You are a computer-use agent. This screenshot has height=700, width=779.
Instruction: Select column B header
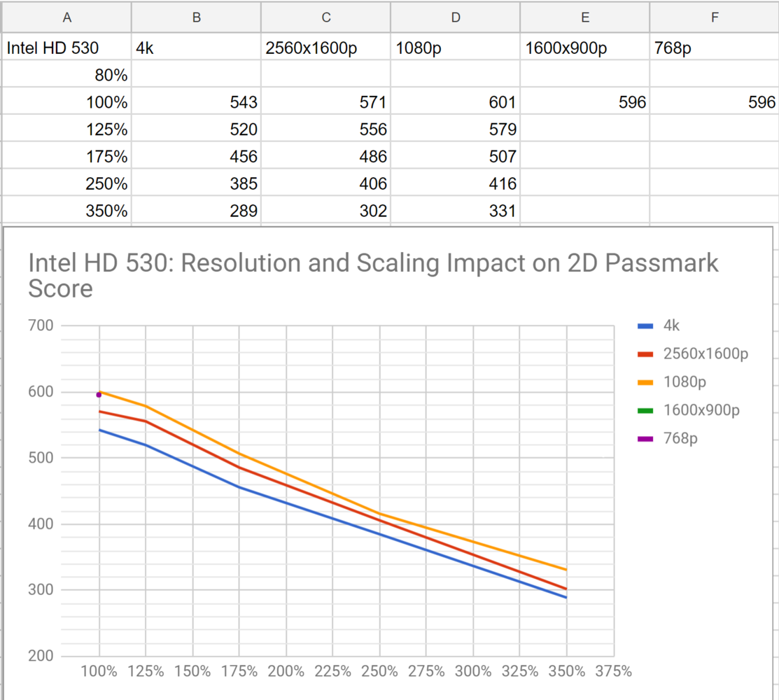click(196, 17)
